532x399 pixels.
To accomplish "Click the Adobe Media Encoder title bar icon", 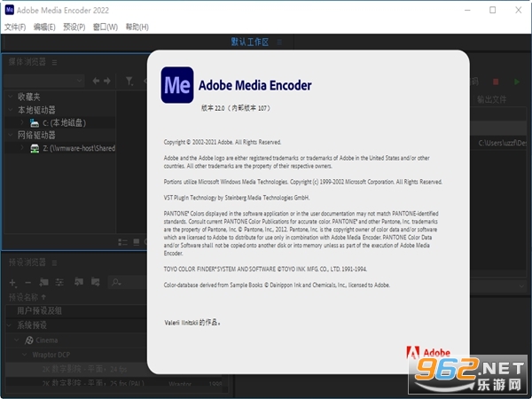I will click(x=10, y=10).
